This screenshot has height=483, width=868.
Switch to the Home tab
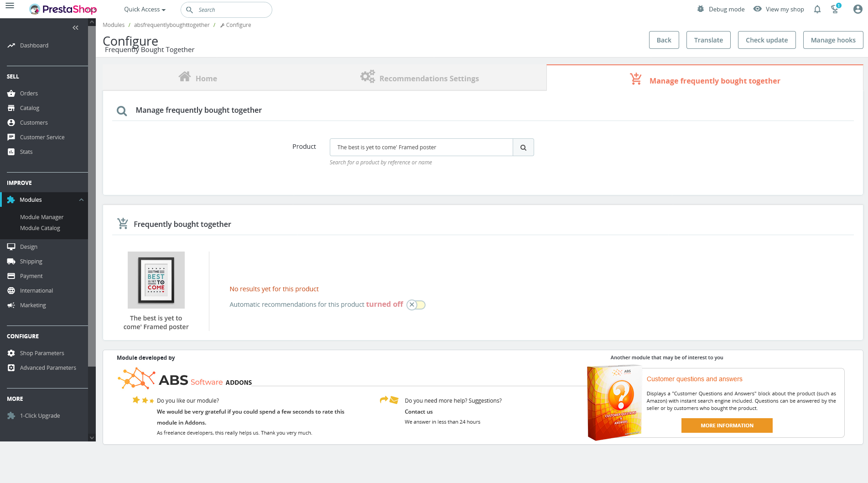(198, 78)
